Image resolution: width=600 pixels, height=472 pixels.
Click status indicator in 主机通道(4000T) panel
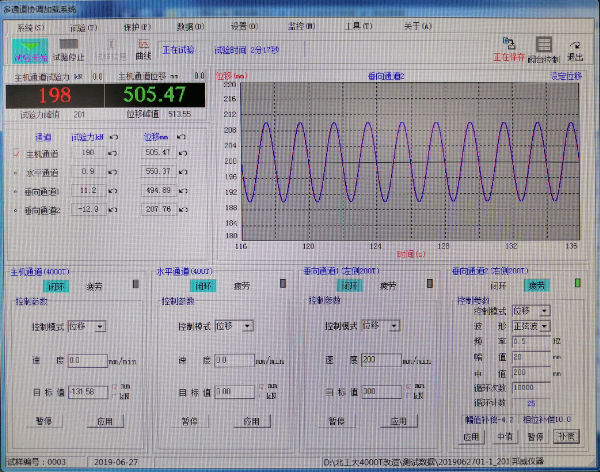click(x=136, y=284)
